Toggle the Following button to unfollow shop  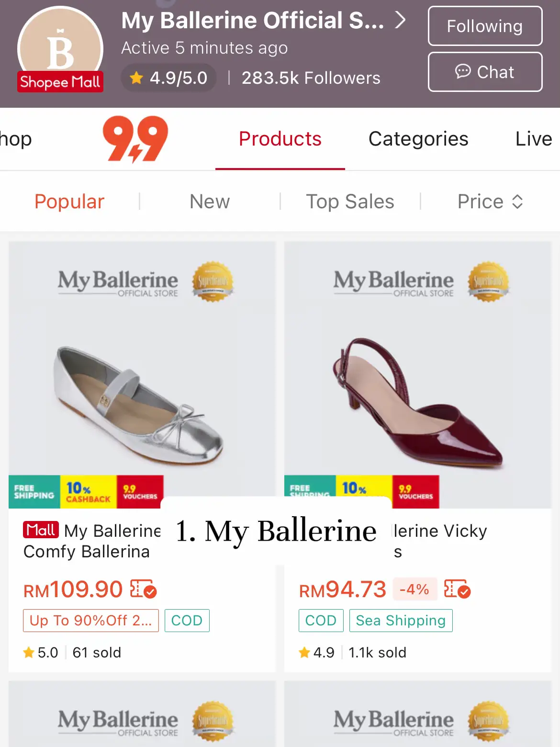[x=484, y=26]
